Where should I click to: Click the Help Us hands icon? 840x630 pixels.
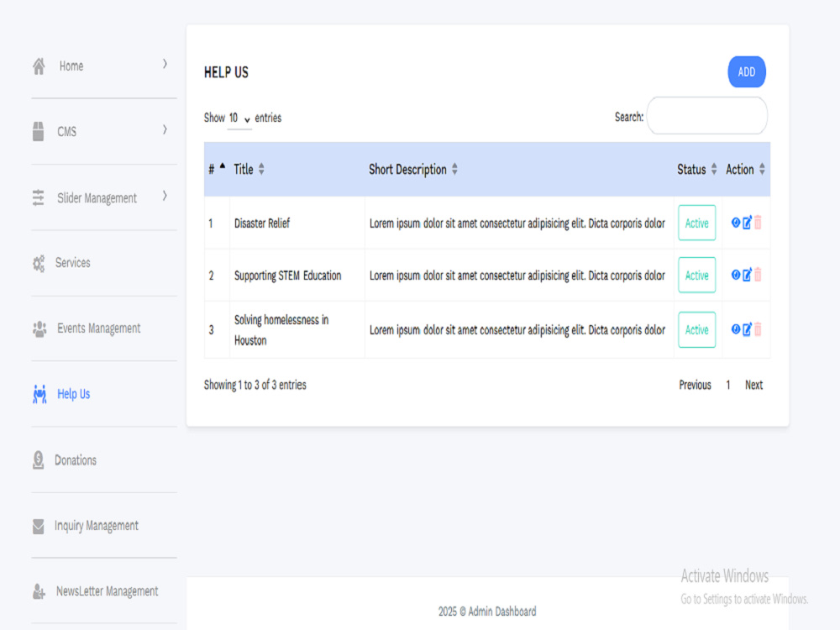pyautogui.click(x=39, y=394)
